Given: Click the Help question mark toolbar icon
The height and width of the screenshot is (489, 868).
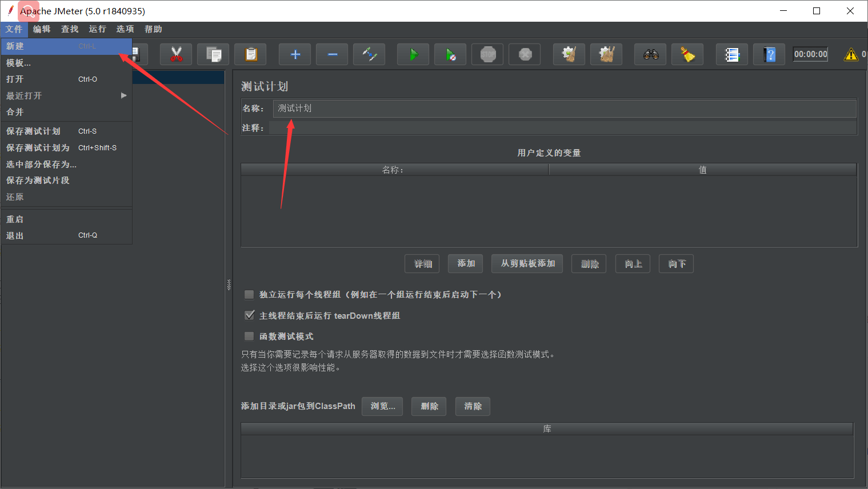Looking at the screenshot, I should click(769, 54).
